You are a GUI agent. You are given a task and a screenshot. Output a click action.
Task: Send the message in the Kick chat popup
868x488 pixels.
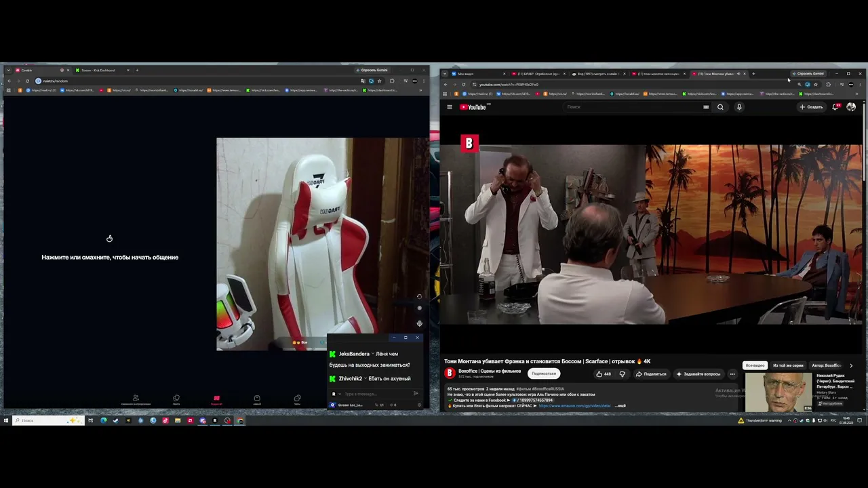(416, 394)
